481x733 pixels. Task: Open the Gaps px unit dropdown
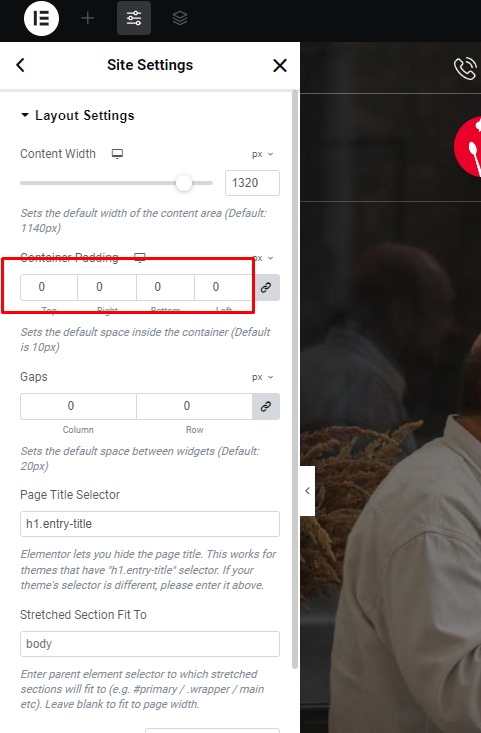(x=262, y=377)
